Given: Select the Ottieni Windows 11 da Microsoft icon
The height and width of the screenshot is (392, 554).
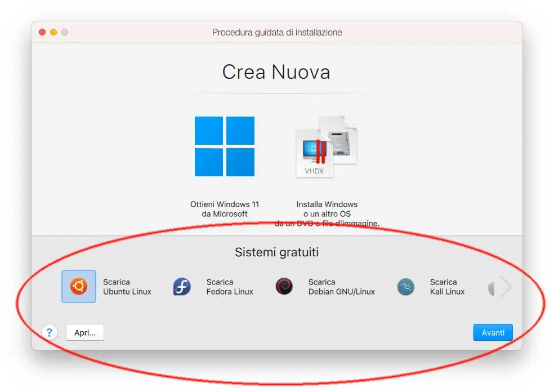Looking at the screenshot, I should click(225, 146).
